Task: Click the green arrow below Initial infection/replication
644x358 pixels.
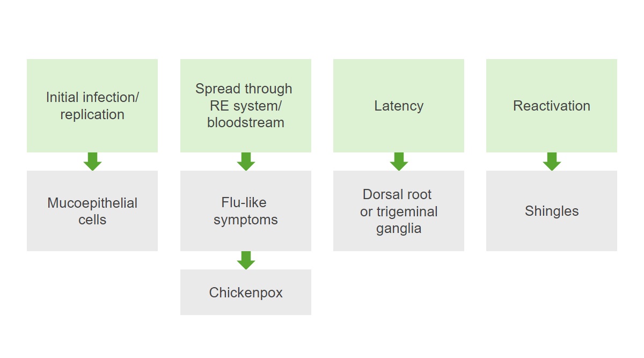Action: [x=92, y=162]
